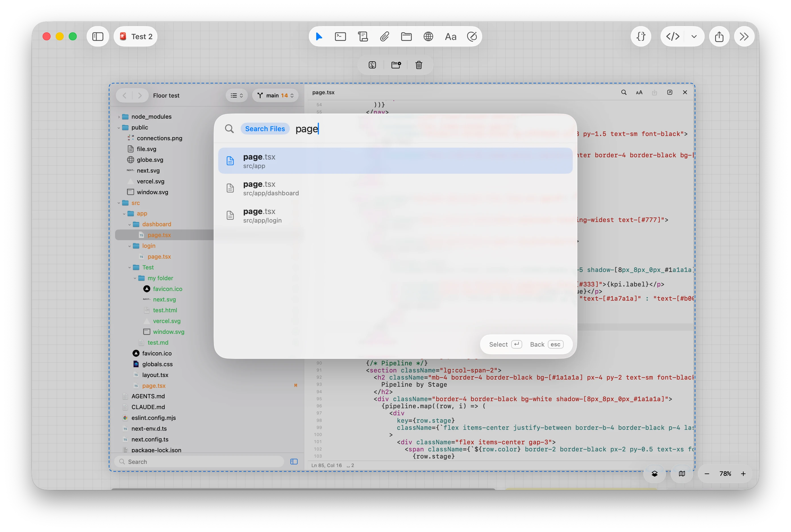Viewport: 791px width, 532px height.
Task: Click the Ln 85, Col 16 status
Action: [326, 466]
